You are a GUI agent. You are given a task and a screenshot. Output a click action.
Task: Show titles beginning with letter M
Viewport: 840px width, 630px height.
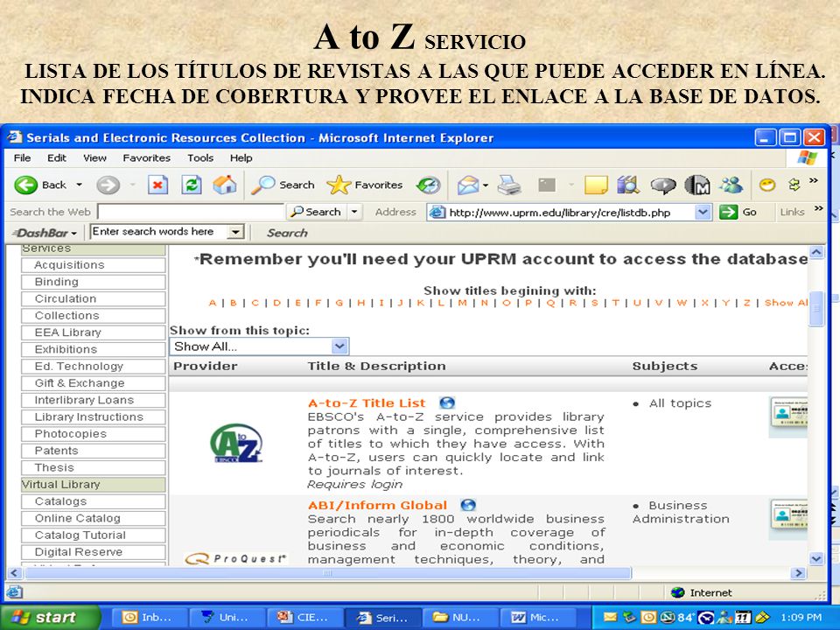point(462,303)
